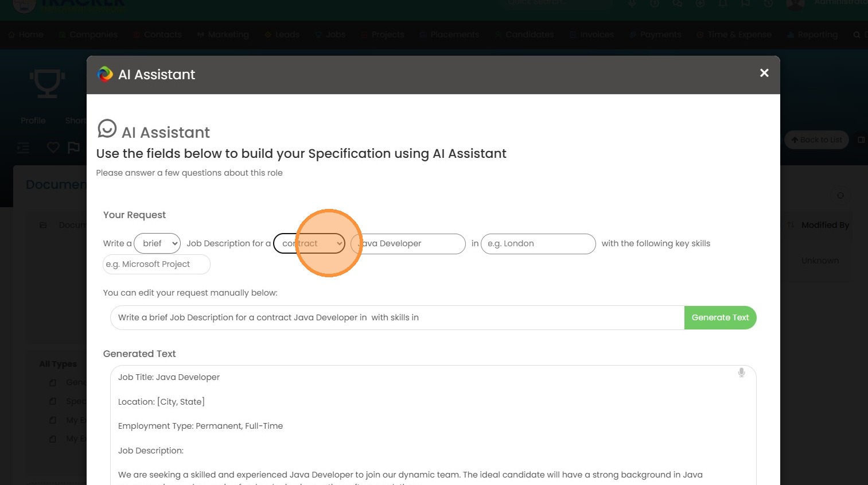Open the Jobs menu in navigation bar
The height and width of the screenshot is (485, 868).
tap(330, 34)
